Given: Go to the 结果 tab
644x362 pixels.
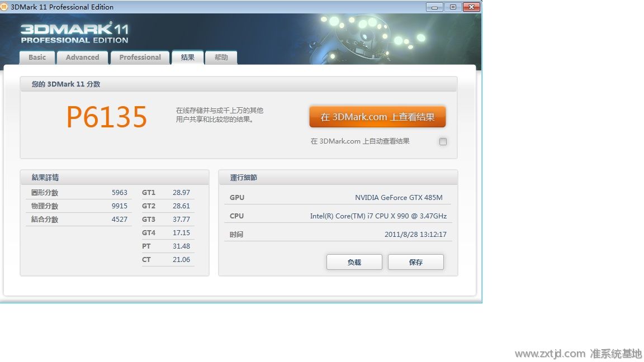Looking at the screenshot, I should pyautogui.click(x=187, y=58).
